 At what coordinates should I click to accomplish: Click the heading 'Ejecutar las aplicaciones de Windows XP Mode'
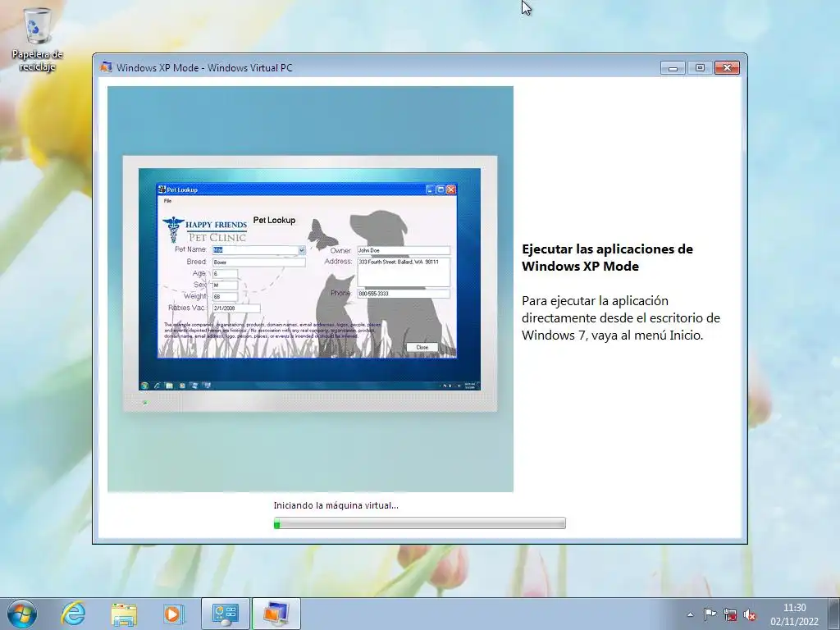tap(608, 258)
